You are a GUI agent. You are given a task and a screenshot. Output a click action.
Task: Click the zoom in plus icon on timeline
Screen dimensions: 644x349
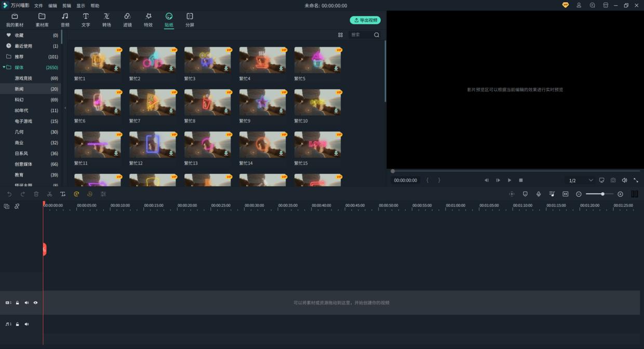(x=620, y=194)
